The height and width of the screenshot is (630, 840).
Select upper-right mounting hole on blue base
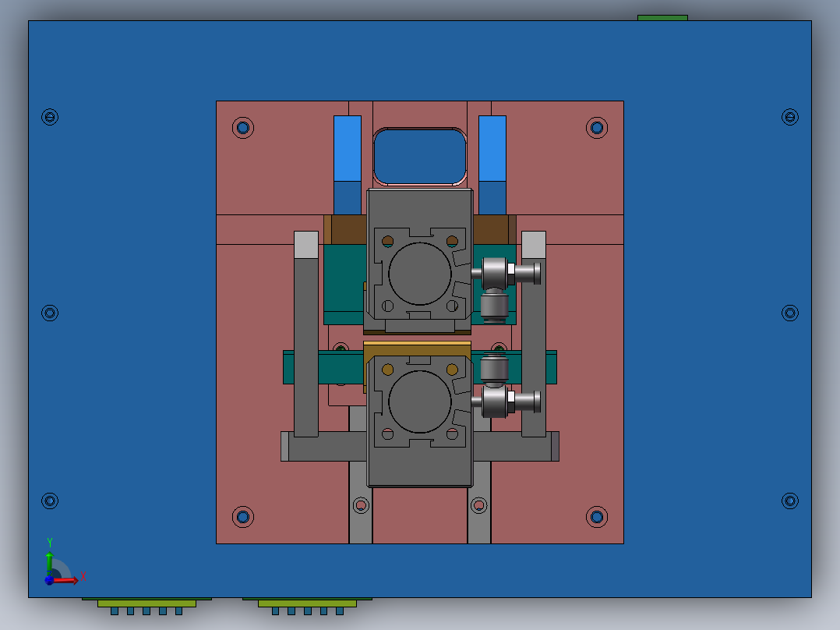[789, 117]
